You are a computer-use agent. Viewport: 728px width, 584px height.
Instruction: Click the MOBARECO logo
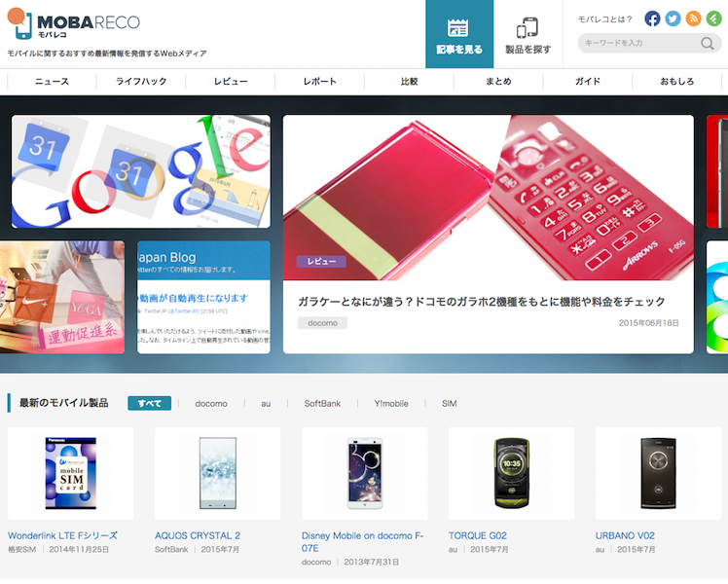pyautogui.click(x=74, y=24)
